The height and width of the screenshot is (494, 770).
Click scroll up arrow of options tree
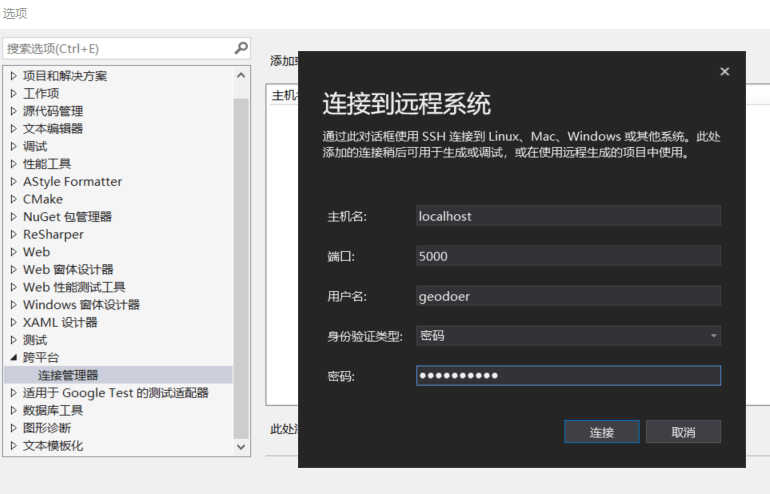point(241,75)
